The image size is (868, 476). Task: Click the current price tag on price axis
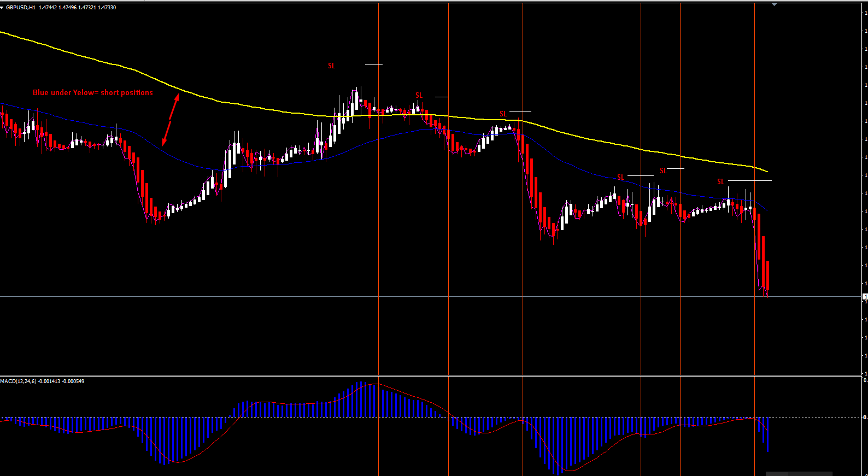[x=865, y=296]
